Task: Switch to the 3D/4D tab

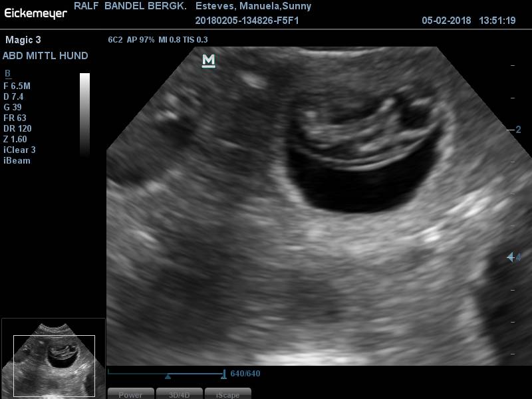Action: point(180,394)
